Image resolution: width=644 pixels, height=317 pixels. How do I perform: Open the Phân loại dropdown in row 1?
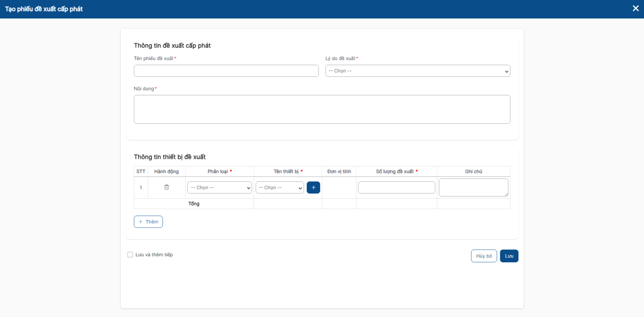(x=219, y=187)
